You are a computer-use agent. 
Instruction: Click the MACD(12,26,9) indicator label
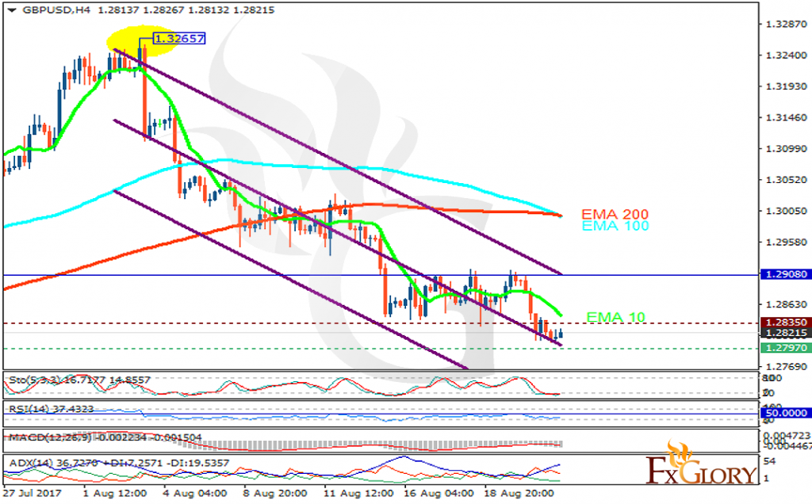[105, 437]
